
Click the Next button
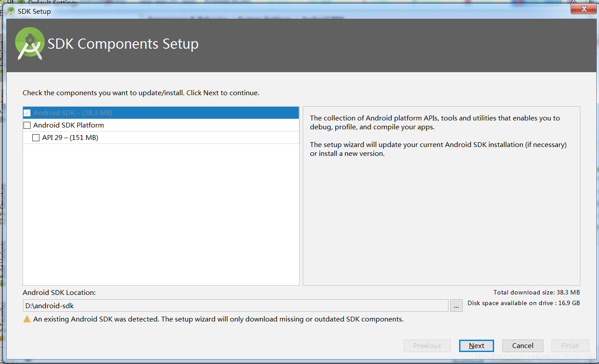tap(476, 346)
